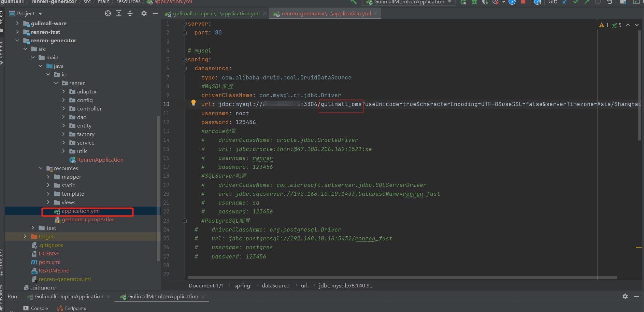Switch to GulimallCouponApplication run tab
Viewport: 644px width, 312px height.
(x=69, y=297)
